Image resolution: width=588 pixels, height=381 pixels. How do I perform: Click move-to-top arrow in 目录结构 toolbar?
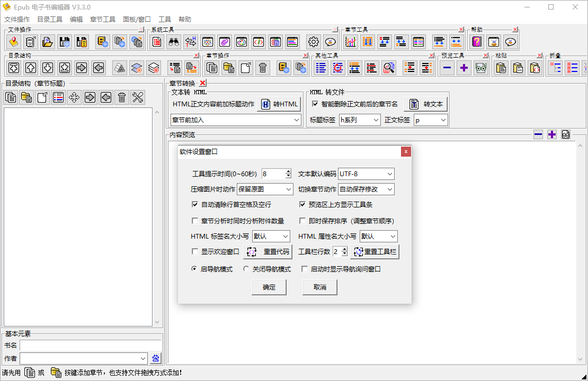click(x=14, y=68)
